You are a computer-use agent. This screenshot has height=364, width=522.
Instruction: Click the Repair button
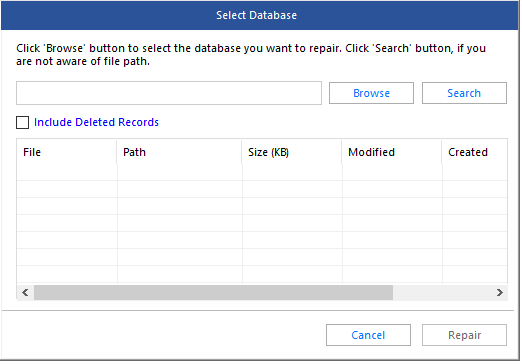point(464,335)
